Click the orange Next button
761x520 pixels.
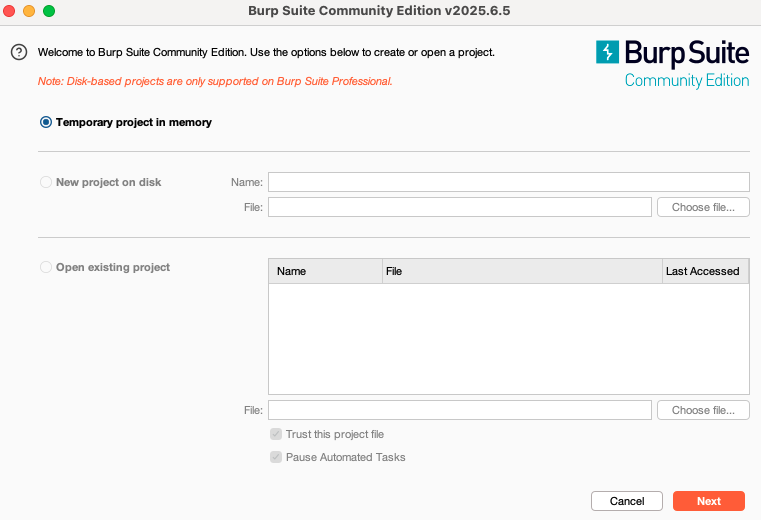tap(709, 501)
